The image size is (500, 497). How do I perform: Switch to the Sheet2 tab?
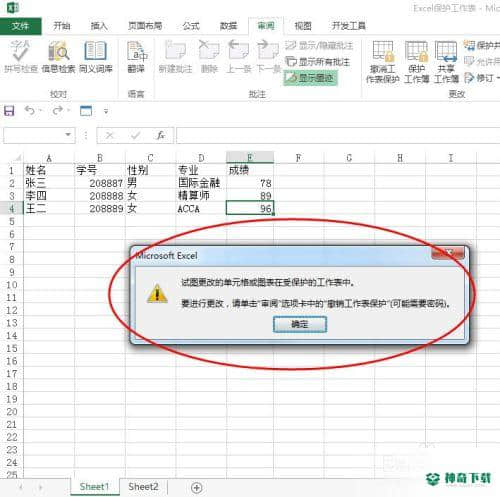coord(143,487)
